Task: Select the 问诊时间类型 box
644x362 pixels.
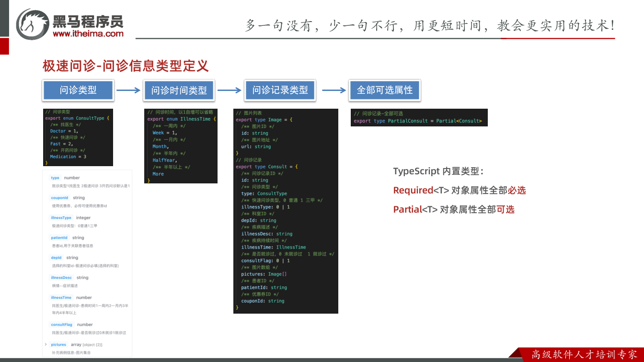Action: click(179, 90)
